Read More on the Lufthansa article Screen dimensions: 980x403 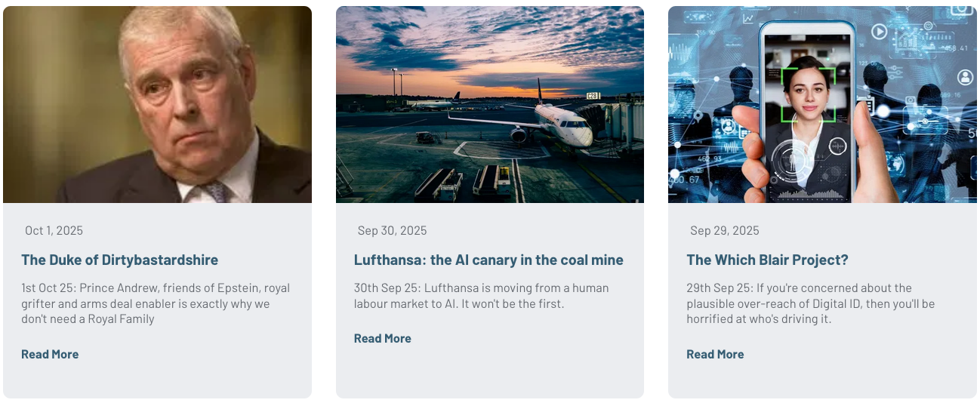383,338
